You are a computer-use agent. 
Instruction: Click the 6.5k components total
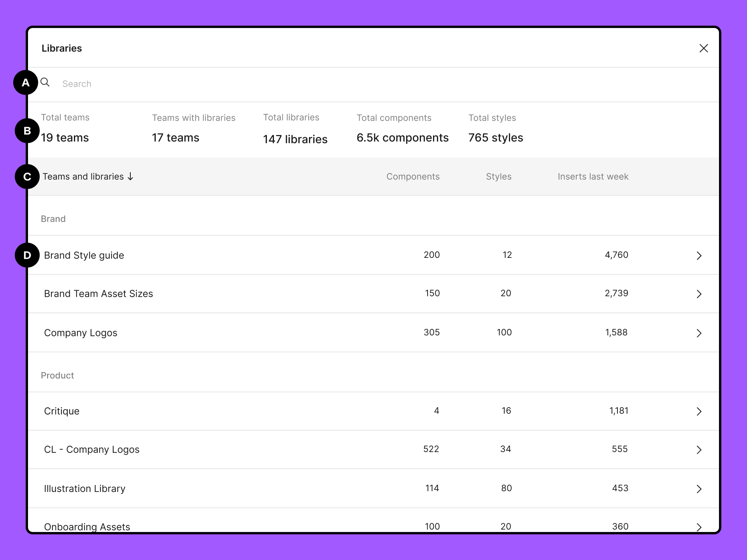point(402,138)
